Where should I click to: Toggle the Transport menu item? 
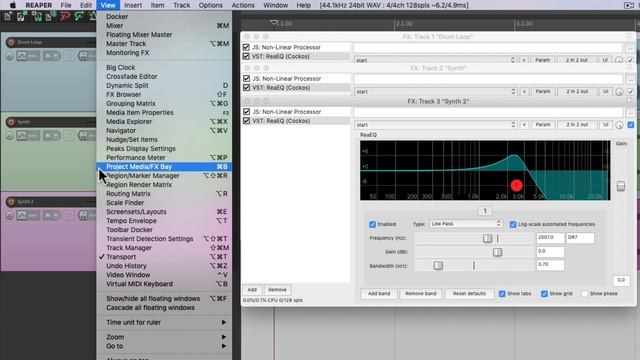pyautogui.click(x=165, y=257)
